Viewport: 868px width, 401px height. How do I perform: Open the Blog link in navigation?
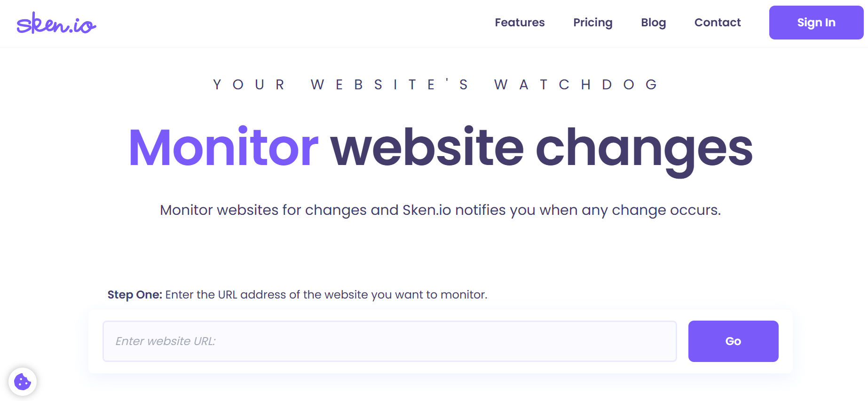coord(653,23)
